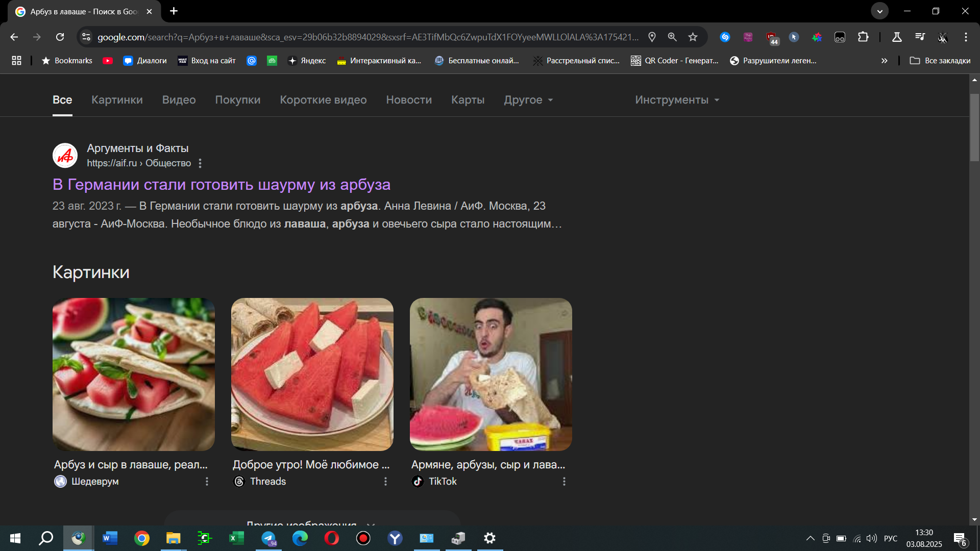Reload the current page
Screen dimensions: 980x551
[60, 37]
